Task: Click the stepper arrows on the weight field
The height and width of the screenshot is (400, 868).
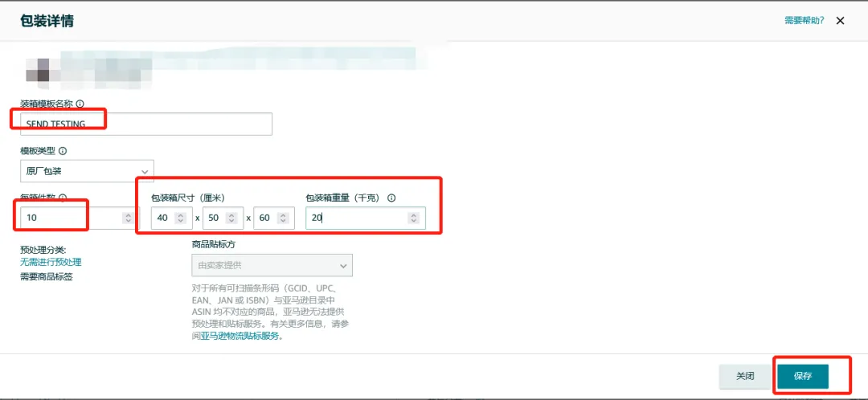Action: click(x=414, y=218)
